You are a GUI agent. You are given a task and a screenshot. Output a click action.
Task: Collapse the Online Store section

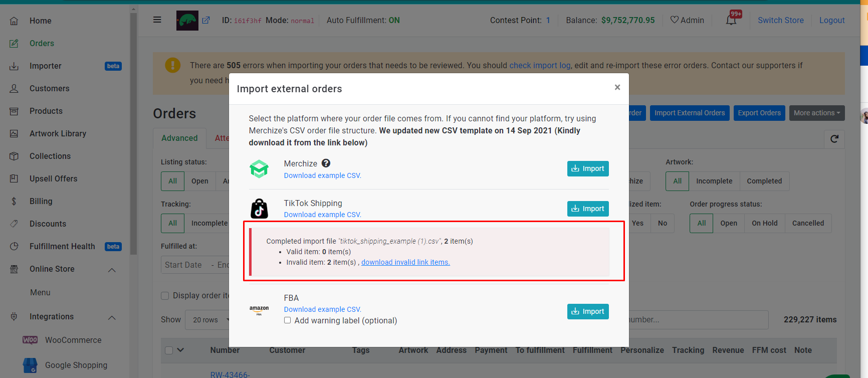(x=112, y=270)
